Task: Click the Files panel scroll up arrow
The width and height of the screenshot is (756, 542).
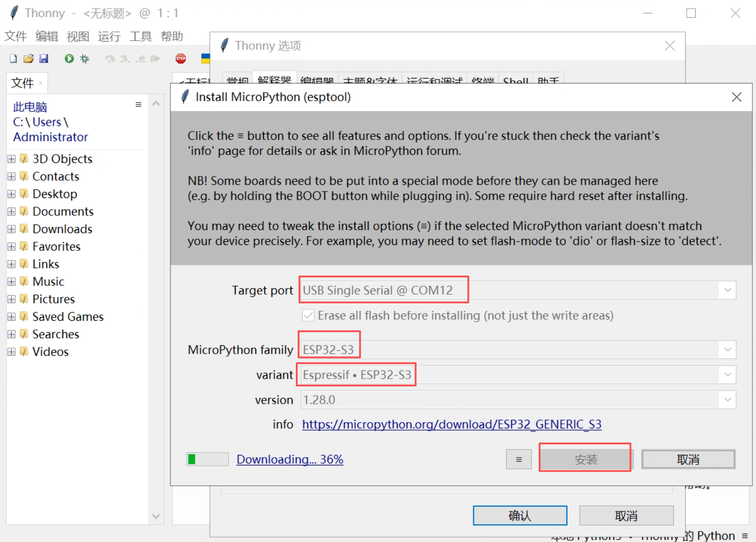Action: [x=156, y=104]
